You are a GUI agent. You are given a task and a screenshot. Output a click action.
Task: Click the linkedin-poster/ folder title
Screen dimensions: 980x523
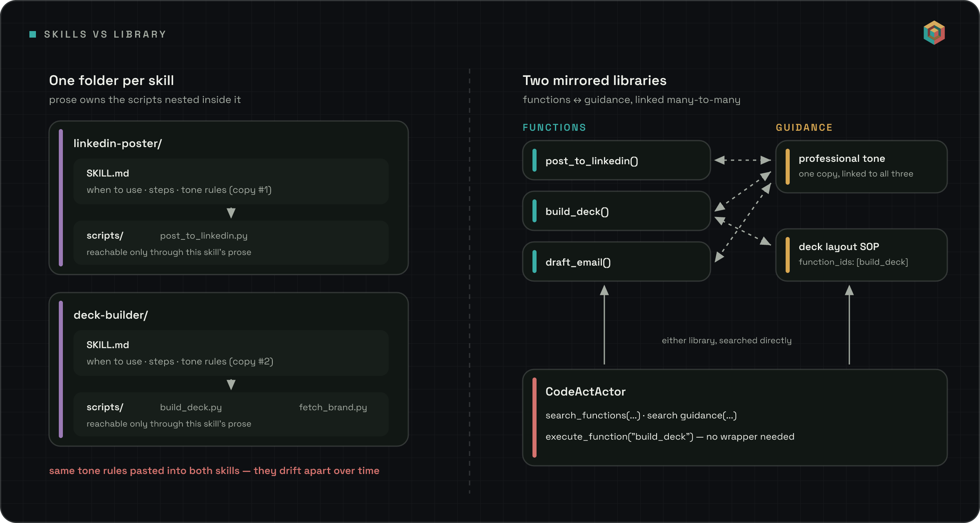[118, 143]
